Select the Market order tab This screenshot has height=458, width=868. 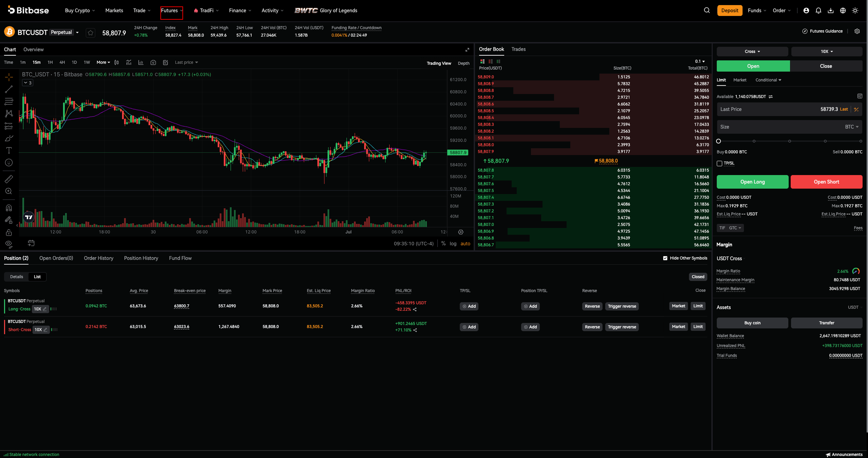[740, 80]
